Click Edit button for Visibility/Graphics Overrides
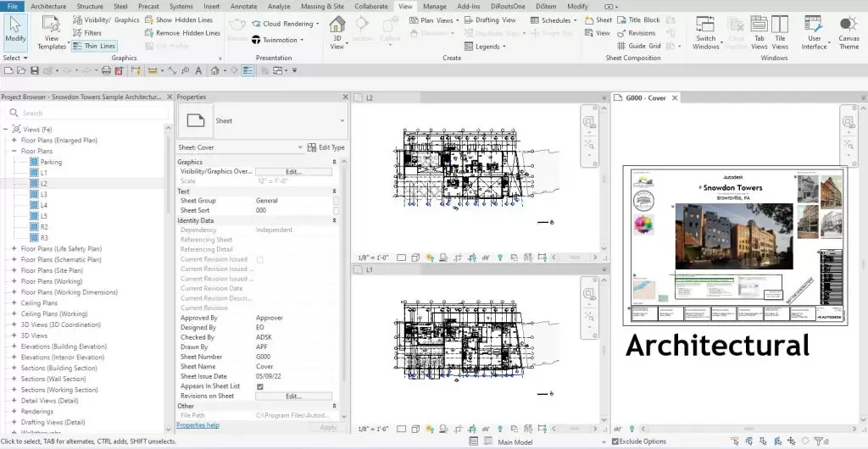This screenshot has height=449, width=868. click(x=293, y=171)
